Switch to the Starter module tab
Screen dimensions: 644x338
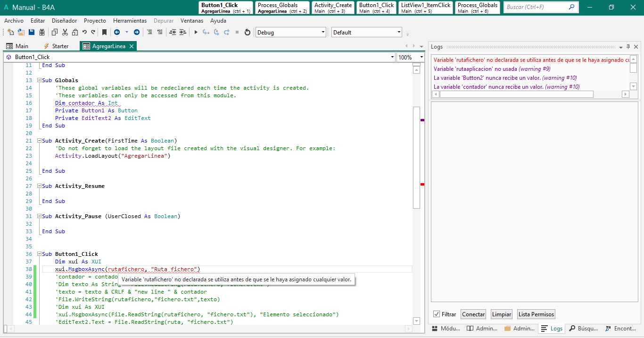coord(56,46)
